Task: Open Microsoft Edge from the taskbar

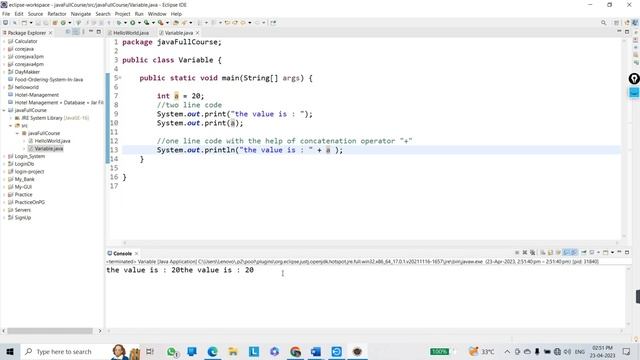Action: [212, 351]
